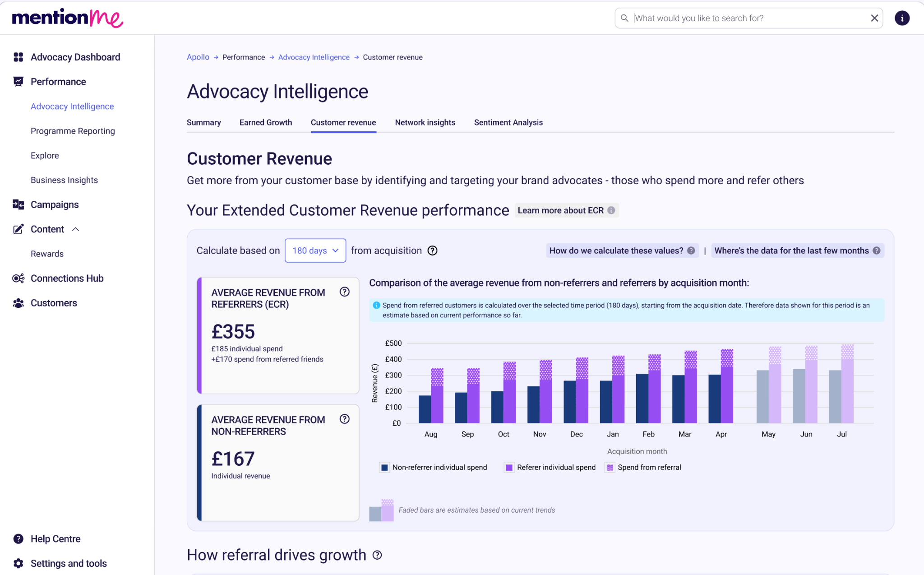Switch to the Earned Growth tab
This screenshot has height=575, width=924.
pos(266,122)
